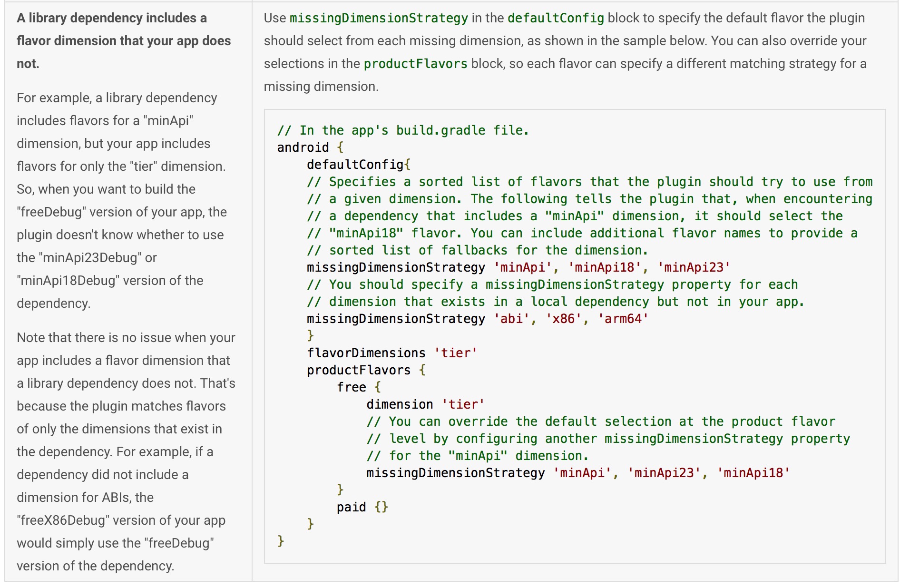900x588 pixels.
Task: Click the productFlavors inline code mention
Action: tap(414, 63)
